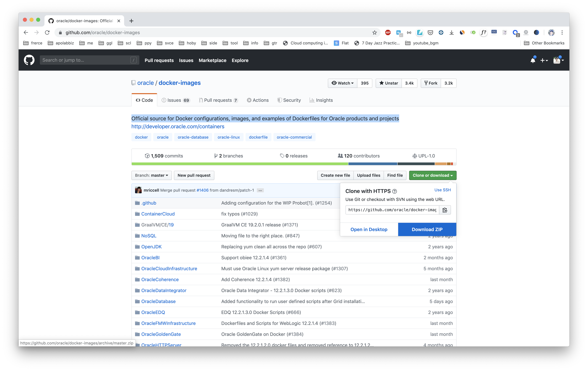This screenshot has width=588, height=371.
Task: Open the notifications bell icon
Action: click(533, 60)
